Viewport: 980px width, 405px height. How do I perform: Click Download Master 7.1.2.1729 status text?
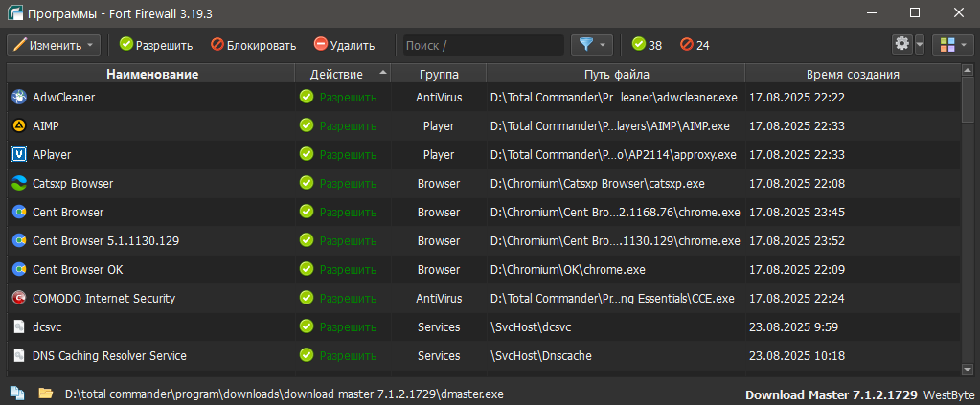point(832,395)
